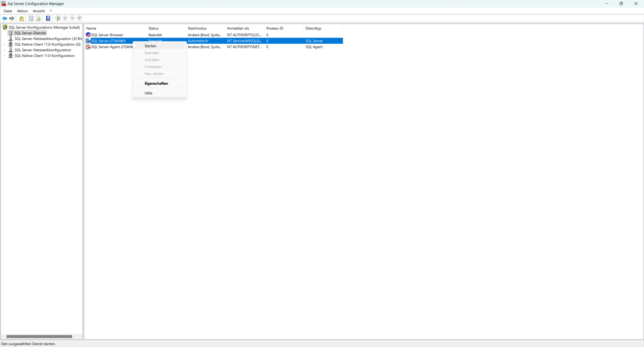Choose Eigenschaften from the context menu
644x347 pixels.
tap(160, 83)
